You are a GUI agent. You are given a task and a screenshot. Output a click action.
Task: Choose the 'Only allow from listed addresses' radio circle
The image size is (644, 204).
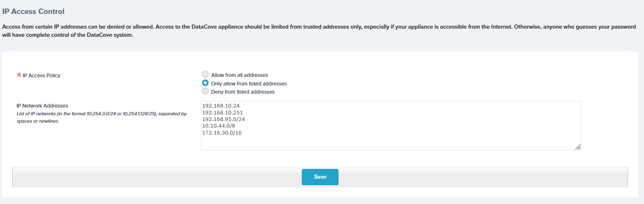coord(205,83)
